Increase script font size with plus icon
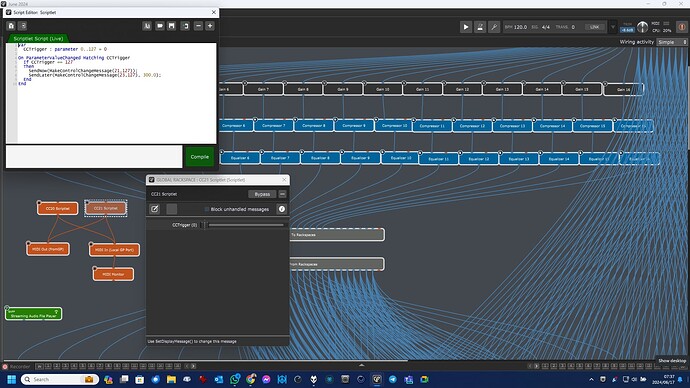The height and width of the screenshot is (388, 690). coord(210,26)
